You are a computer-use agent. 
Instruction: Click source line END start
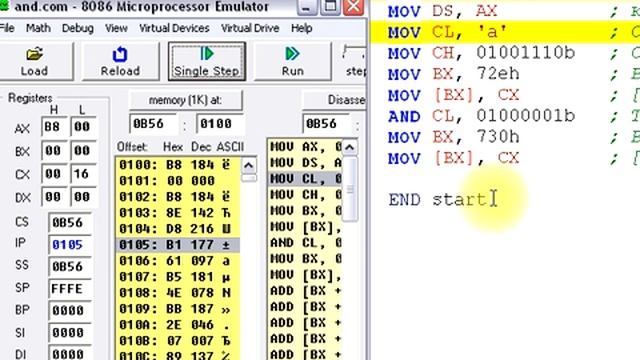click(438, 200)
